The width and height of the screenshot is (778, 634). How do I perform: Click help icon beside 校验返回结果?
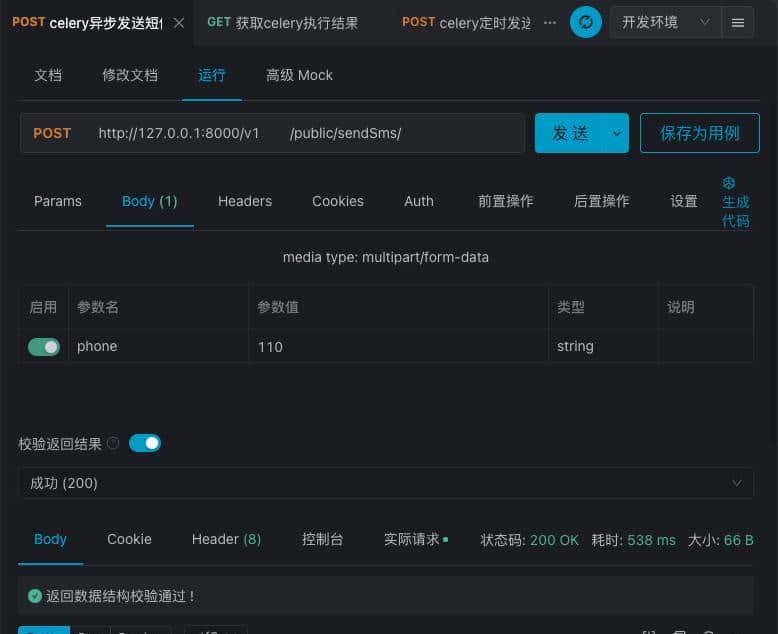[113, 443]
